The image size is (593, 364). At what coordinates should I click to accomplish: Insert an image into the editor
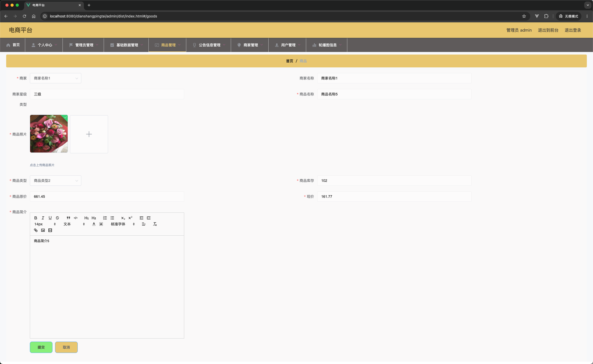pyautogui.click(x=43, y=230)
